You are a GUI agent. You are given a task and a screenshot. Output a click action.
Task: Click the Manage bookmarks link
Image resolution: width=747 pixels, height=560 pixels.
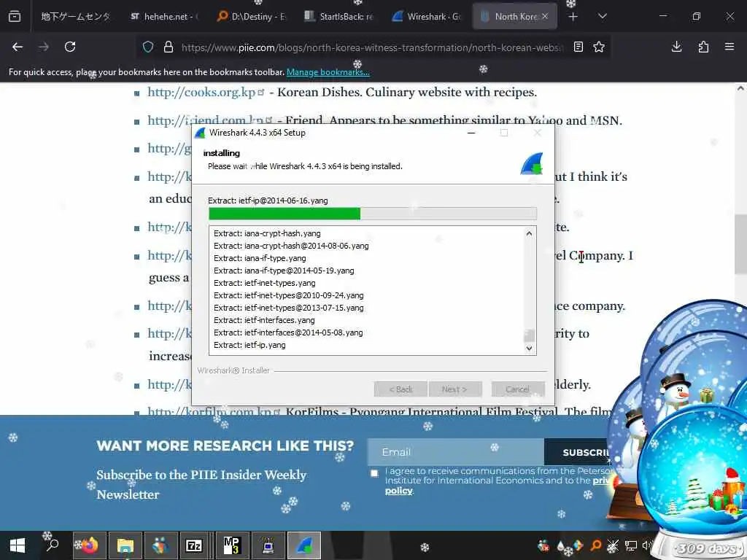(x=328, y=72)
